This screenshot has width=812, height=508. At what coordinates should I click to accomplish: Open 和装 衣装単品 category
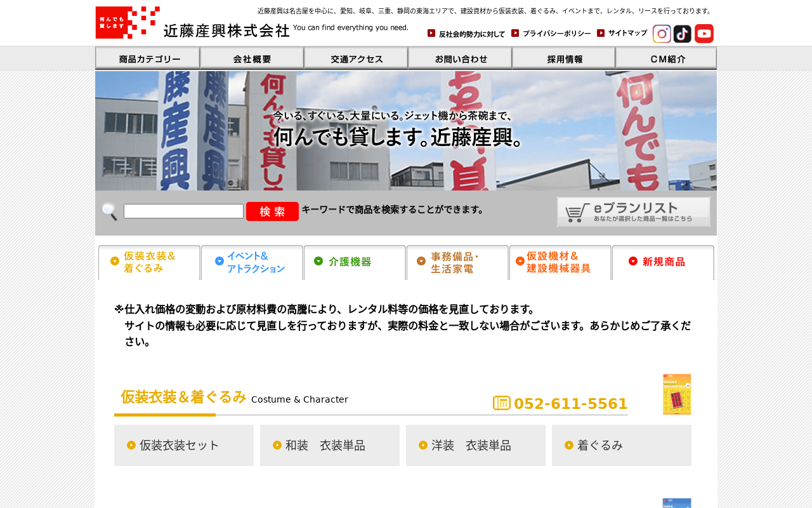click(330, 445)
